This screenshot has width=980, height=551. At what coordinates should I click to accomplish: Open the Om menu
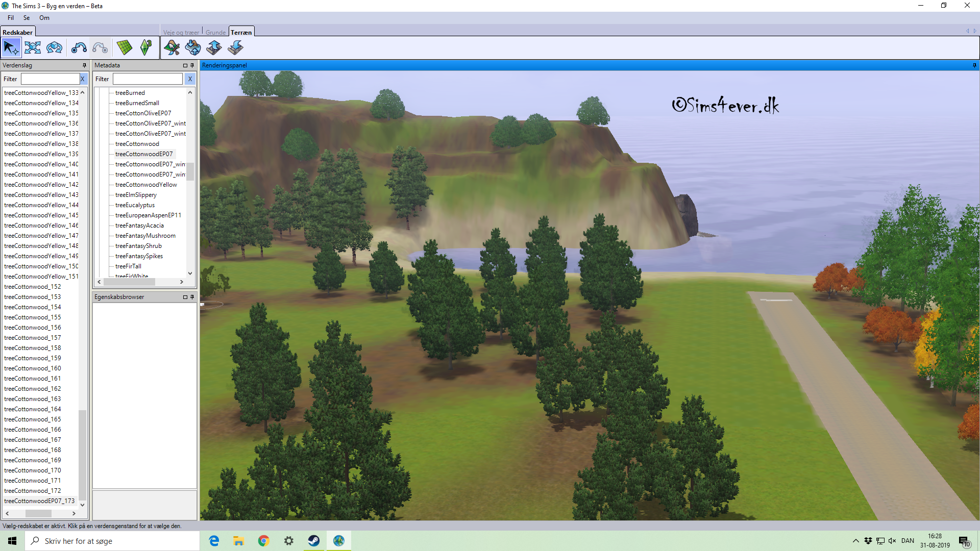[x=44, y=18]
